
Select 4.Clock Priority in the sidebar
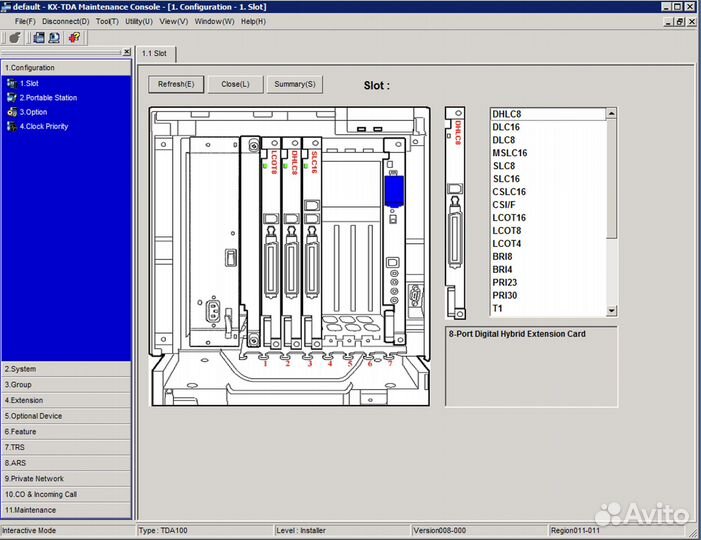click(x=43, y=126)
